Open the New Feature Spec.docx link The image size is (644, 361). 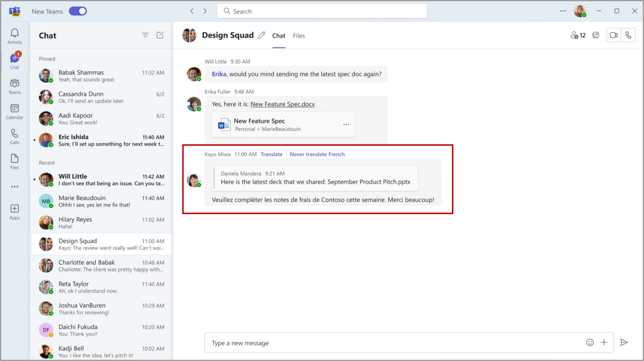[x=282, y=104]
